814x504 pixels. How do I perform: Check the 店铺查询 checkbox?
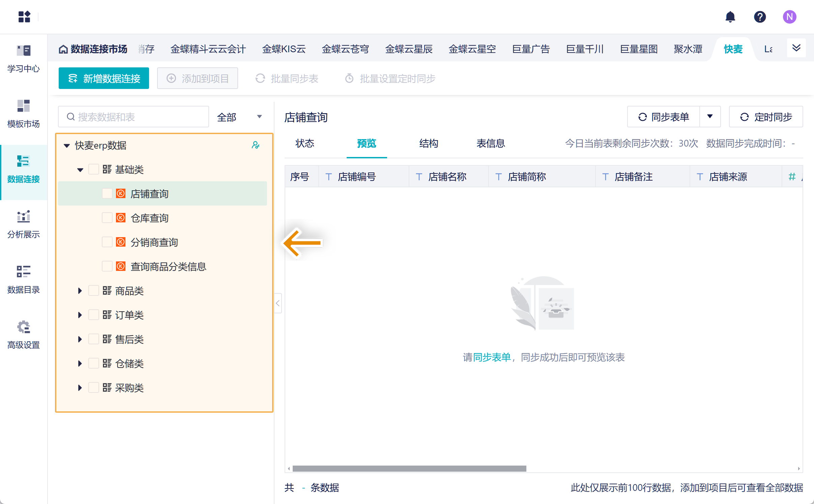tap(107, 194)
